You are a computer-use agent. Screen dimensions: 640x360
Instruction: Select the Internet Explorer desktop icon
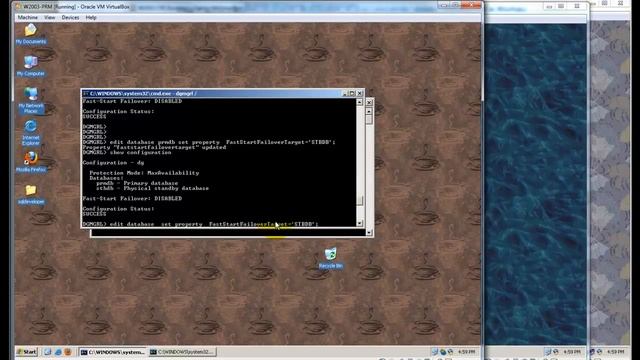(31, 133)
